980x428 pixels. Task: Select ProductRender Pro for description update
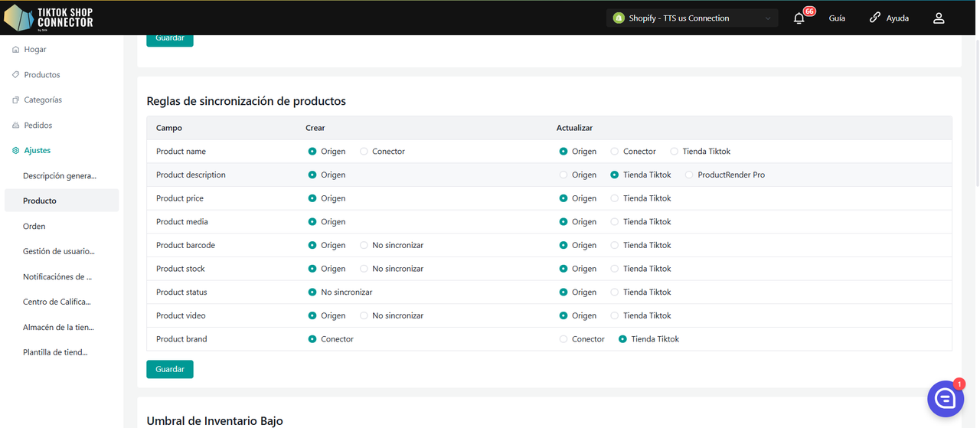(689, 175)
